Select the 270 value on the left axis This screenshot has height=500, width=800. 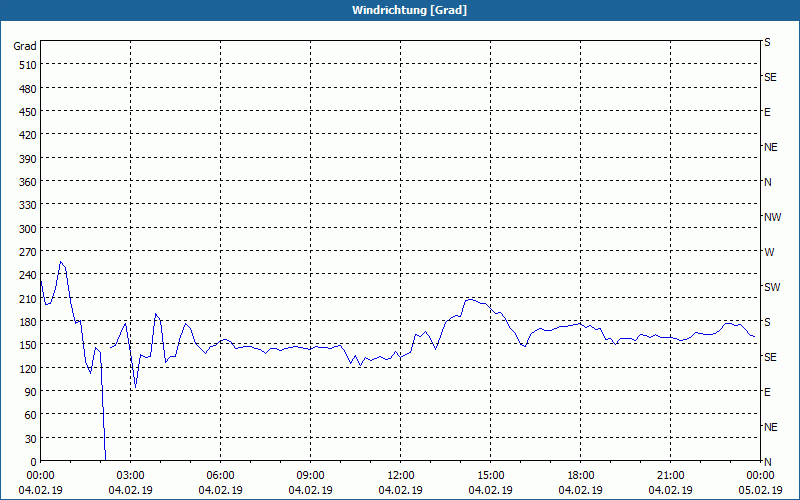click(29, 252)
